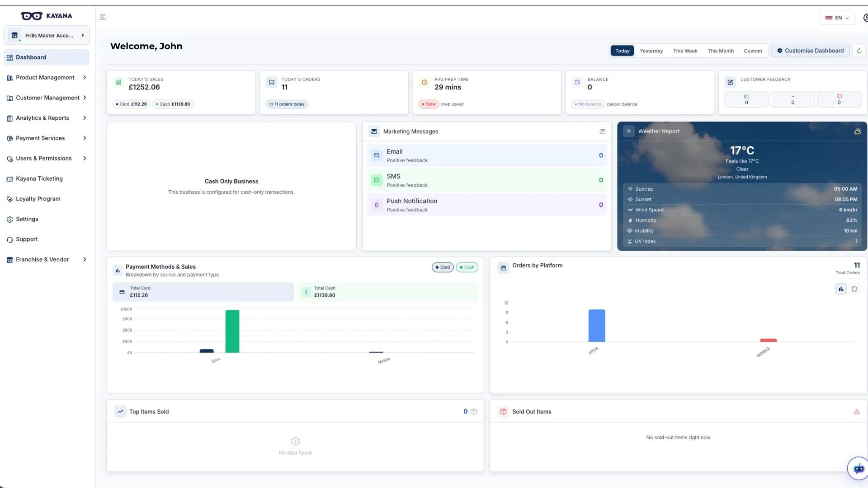This screenshot has height=488, width=868.
Task: Click the Kayana glasses logo
Action: point(32,16)
